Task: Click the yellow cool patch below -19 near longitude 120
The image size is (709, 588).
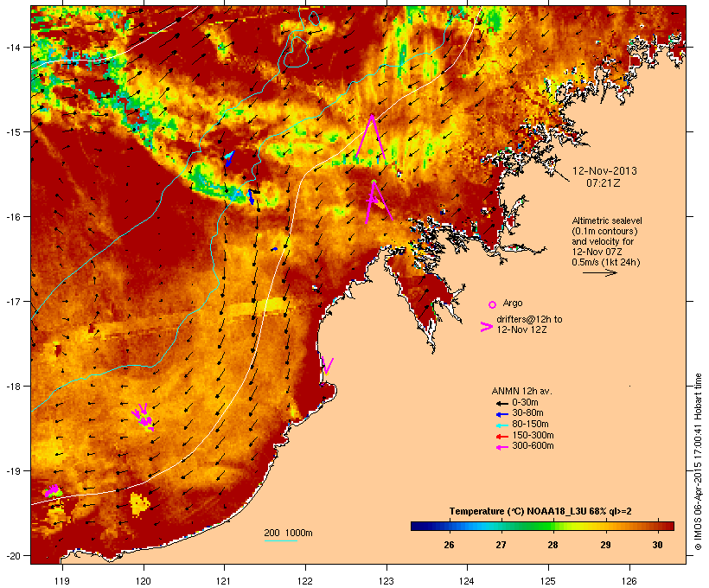Action: pos(140,504)
